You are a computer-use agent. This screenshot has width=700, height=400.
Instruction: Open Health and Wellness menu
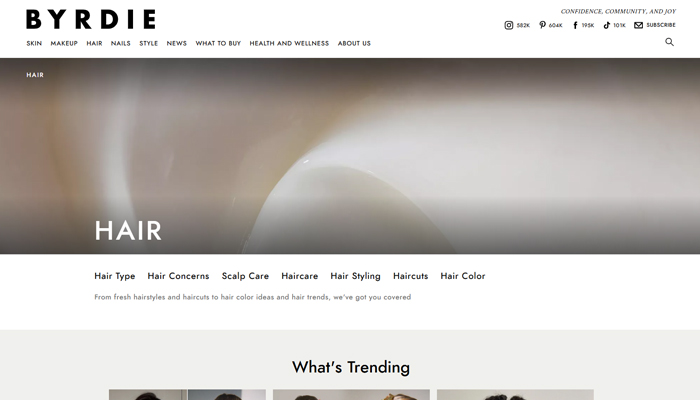pyautogui.click(x=289, y=43)
